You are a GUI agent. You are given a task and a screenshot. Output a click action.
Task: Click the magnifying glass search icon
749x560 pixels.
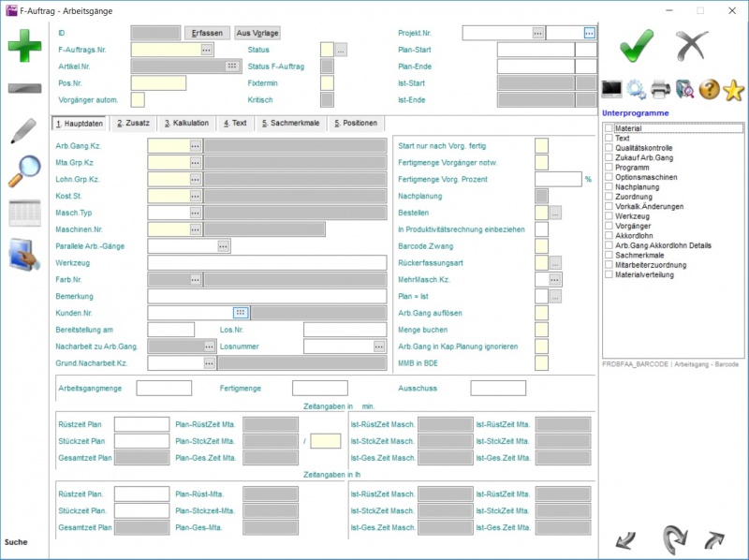pyautogui.click(x=24, y=171)
